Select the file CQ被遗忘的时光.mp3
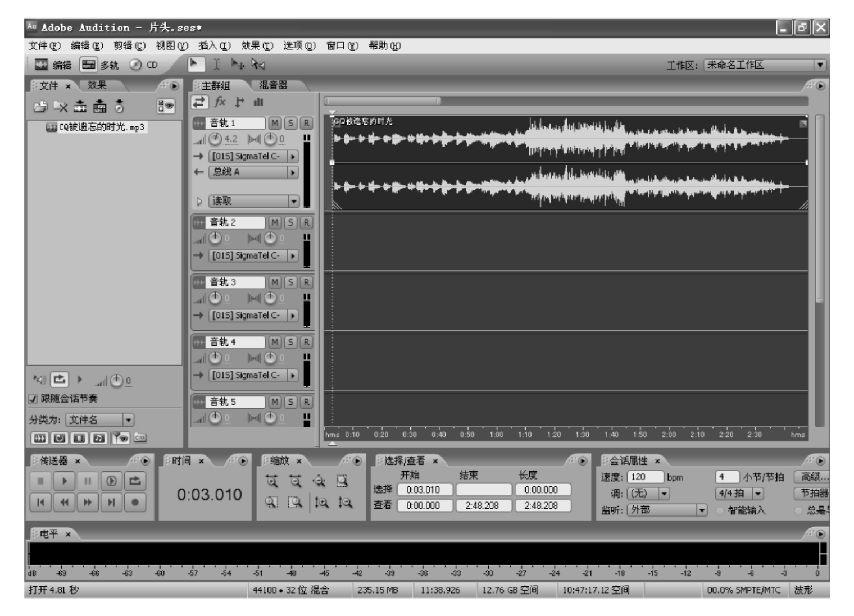The width and height of the screenshot is (854, 616). tap(96, 127)
